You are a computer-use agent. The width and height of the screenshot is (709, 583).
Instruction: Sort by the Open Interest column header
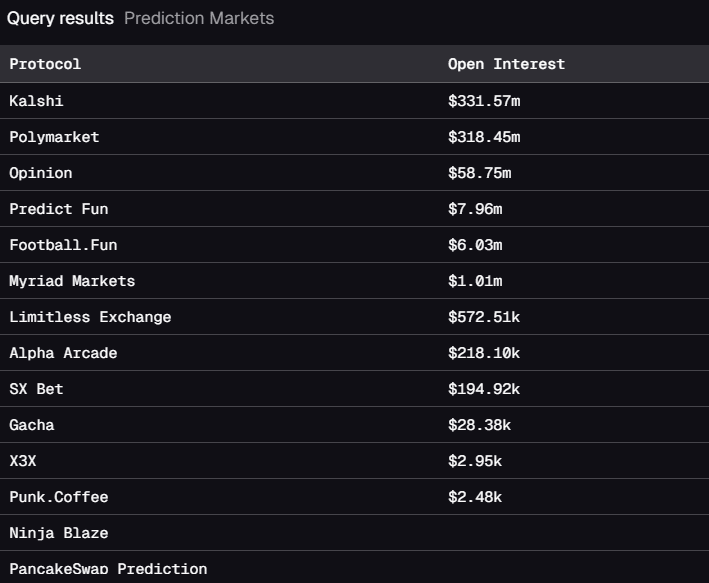click(x=506, y=64)
